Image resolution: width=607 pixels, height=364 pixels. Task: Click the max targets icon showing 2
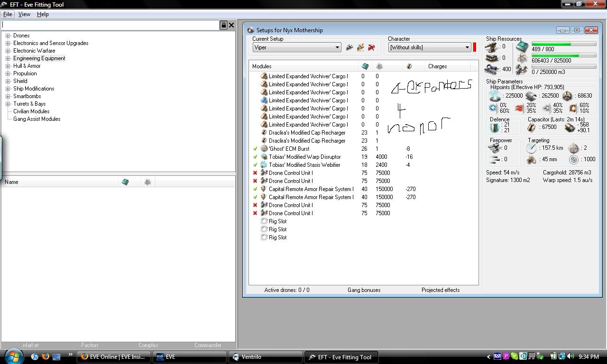click(x=573, y=148)
